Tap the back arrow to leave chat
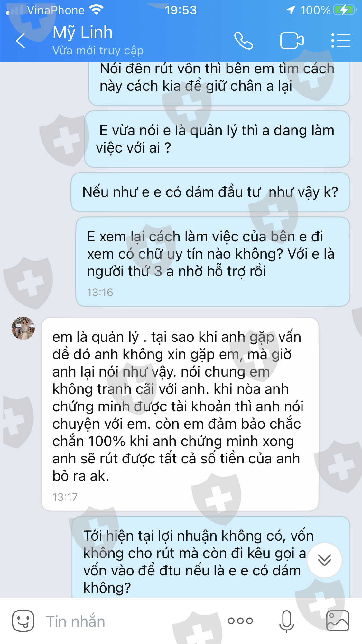The image size is (362, 644). coord(20,41)
